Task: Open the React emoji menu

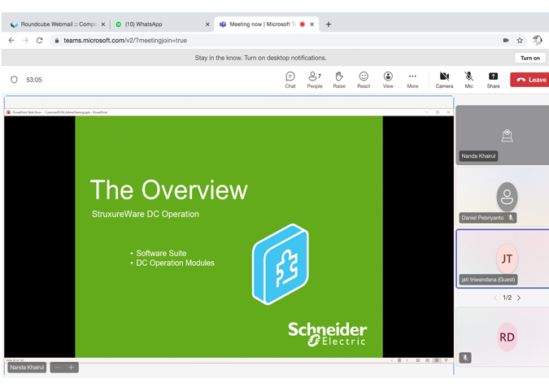Action: pyautogui.click(x=364, y=79)
